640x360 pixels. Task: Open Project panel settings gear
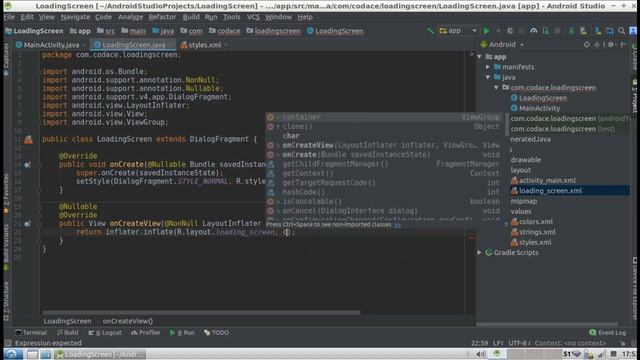[x=611, y=44]
